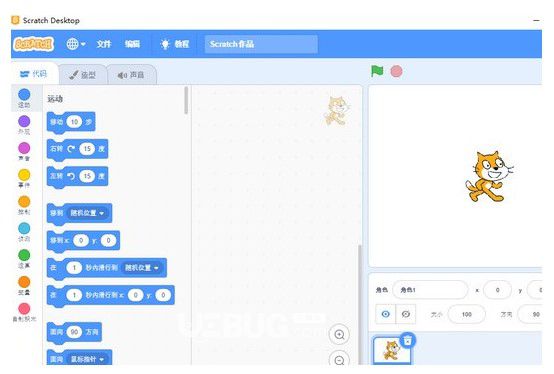
Task: Click the zoom in magnifier icon
Action: [339, 334]
